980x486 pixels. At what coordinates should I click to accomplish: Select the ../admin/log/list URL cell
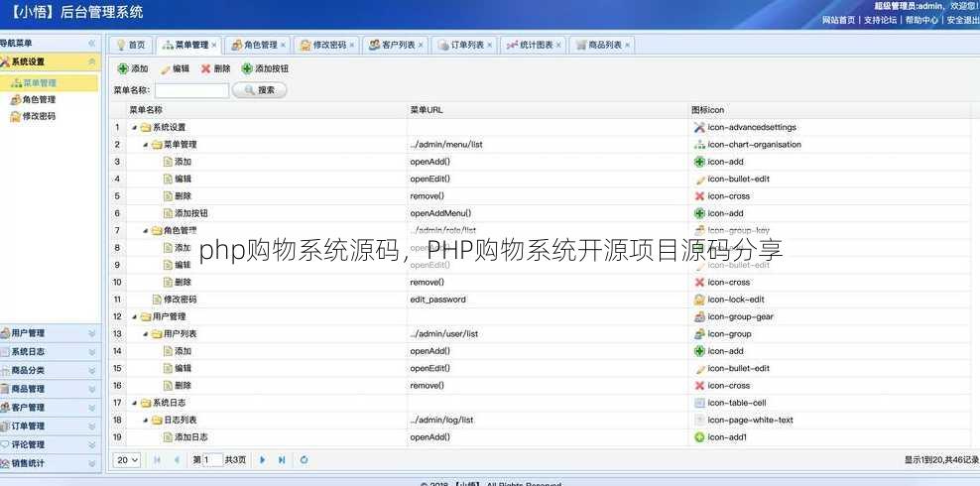[x=547, y=420]
